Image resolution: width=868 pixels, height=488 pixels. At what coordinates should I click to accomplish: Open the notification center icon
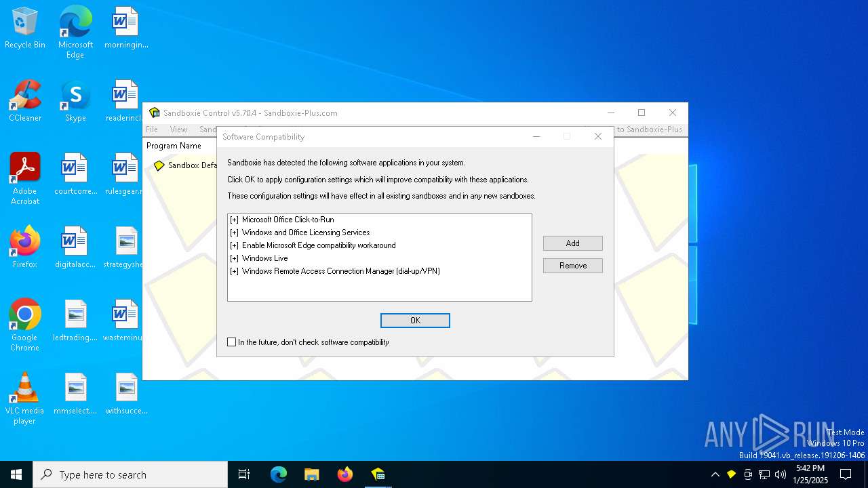846,474
